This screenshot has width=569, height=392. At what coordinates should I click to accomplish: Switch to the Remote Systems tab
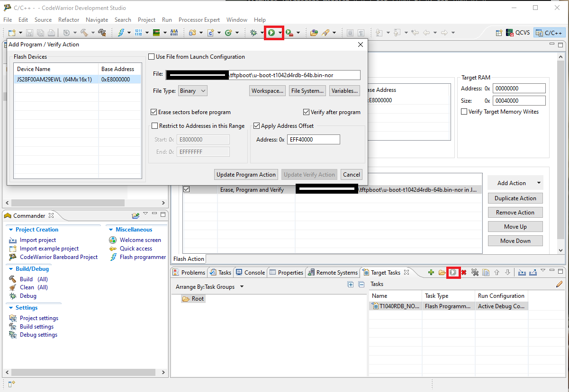coord(333,273)
